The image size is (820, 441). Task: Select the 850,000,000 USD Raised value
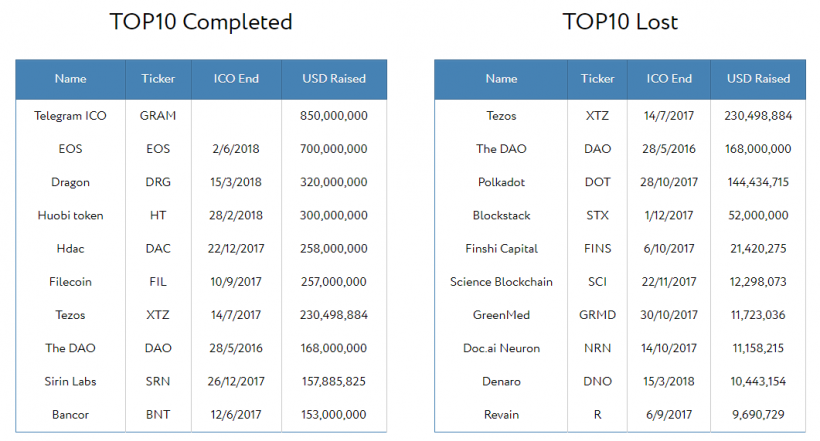pyautogui.click(x=334, y=116)
